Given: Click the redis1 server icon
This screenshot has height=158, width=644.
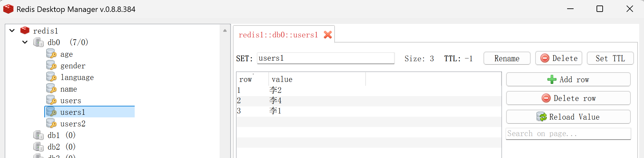Looking at the screenshot, I should 25,31.
